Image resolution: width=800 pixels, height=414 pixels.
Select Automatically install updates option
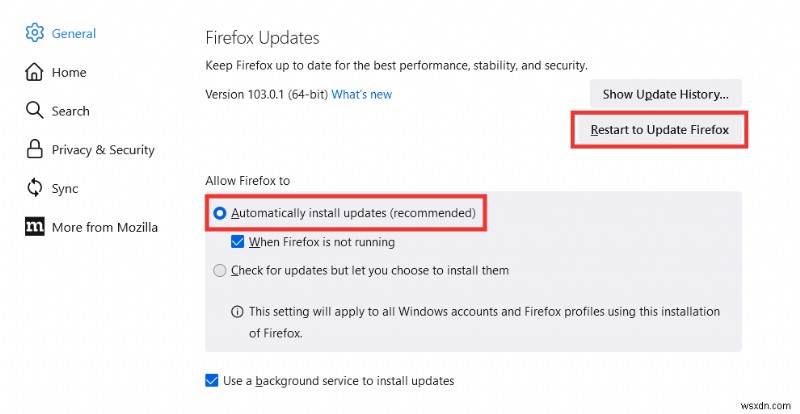[x=220, y=213]
